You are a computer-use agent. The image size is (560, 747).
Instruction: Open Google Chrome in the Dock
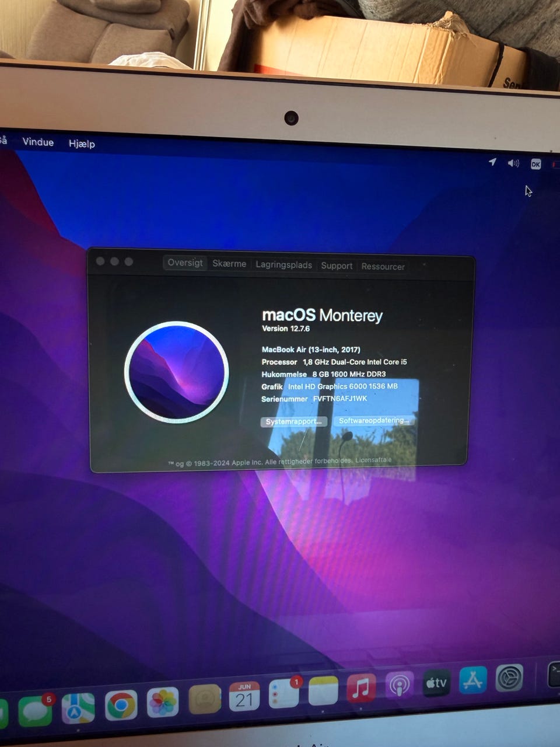121,705
